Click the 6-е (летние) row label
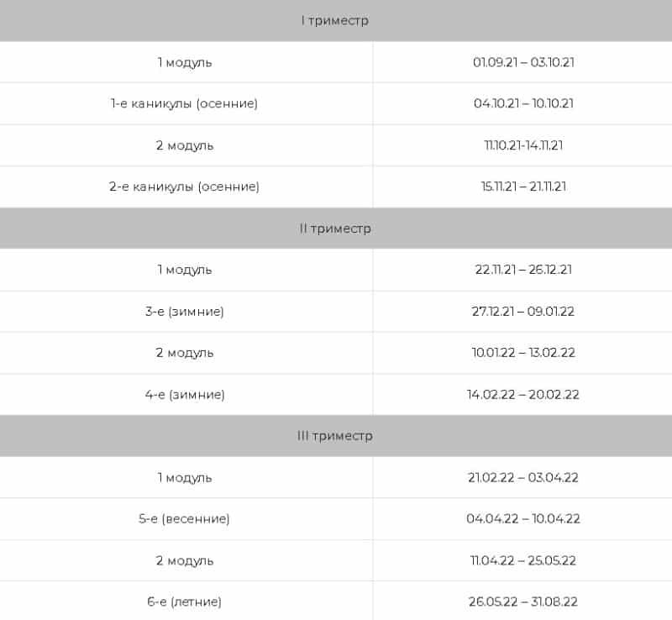 pos(184,602)
